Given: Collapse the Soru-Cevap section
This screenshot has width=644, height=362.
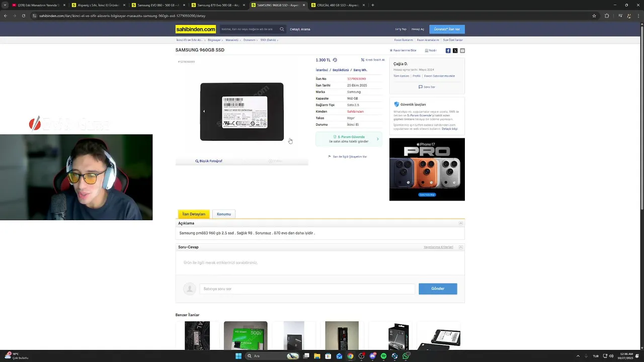Looking at the screenshot, I should (x=460, y=247).
